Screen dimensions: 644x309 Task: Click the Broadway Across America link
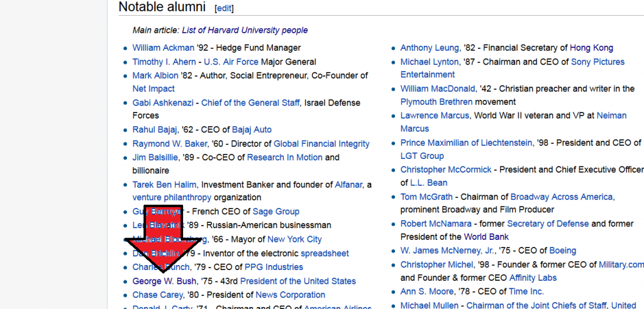point(562,197)
